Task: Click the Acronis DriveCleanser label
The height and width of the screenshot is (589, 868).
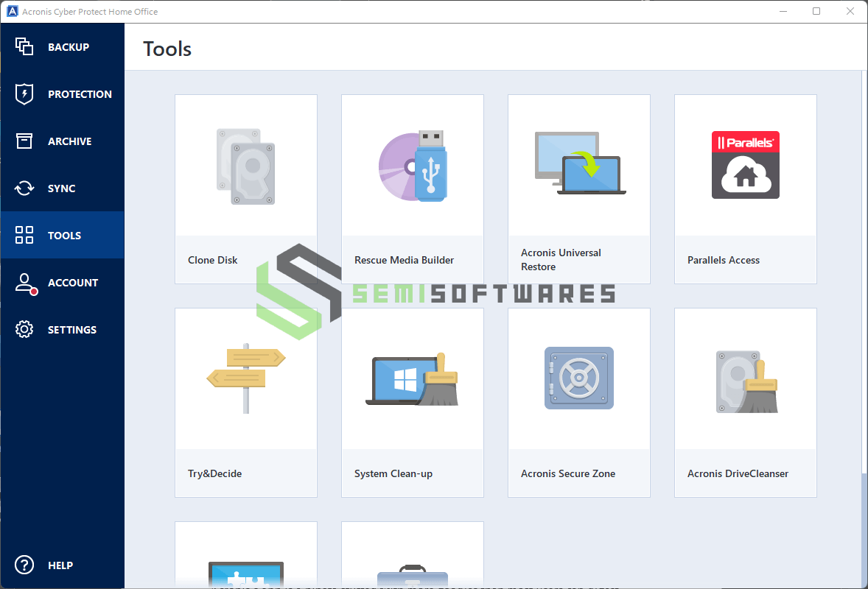Action: [x=738, y=473]
